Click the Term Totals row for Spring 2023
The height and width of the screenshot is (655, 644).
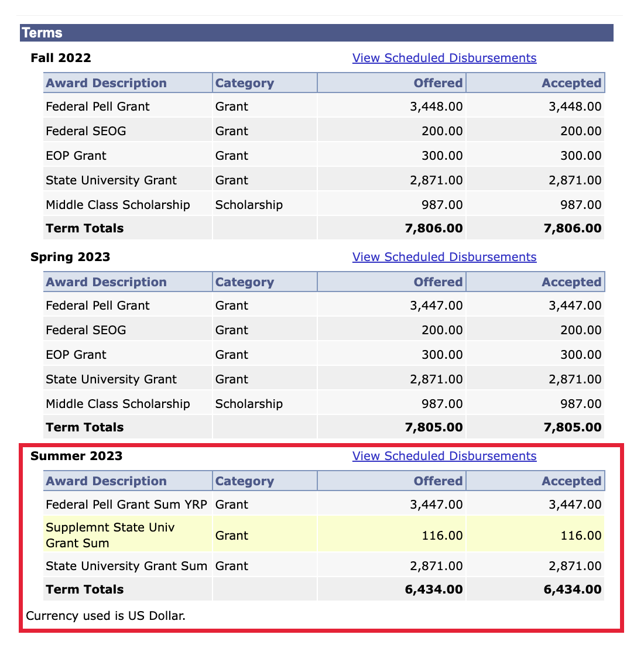pyautogui.click(x=84, y=427)
